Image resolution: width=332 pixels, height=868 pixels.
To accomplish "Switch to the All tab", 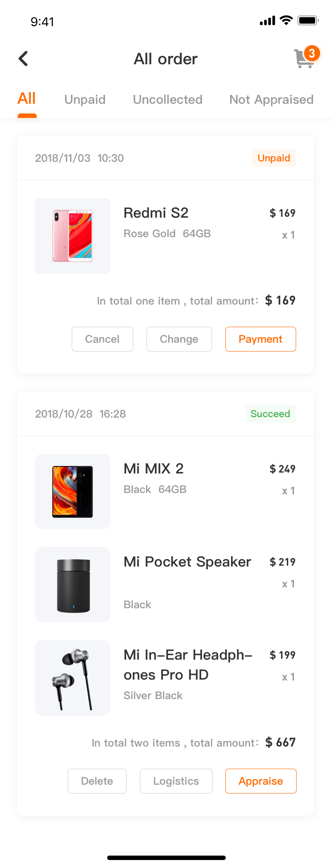I will [27, 98].
